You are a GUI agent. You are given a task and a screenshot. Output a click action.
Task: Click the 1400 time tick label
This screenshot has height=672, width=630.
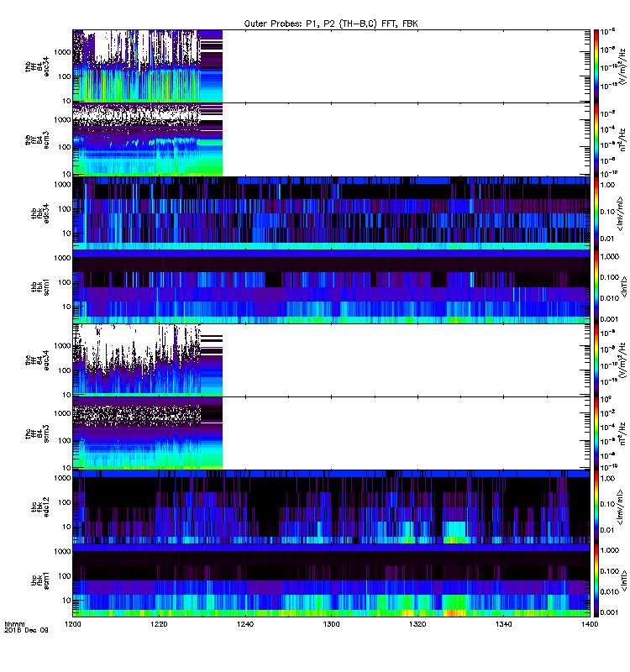pos(590,624)
